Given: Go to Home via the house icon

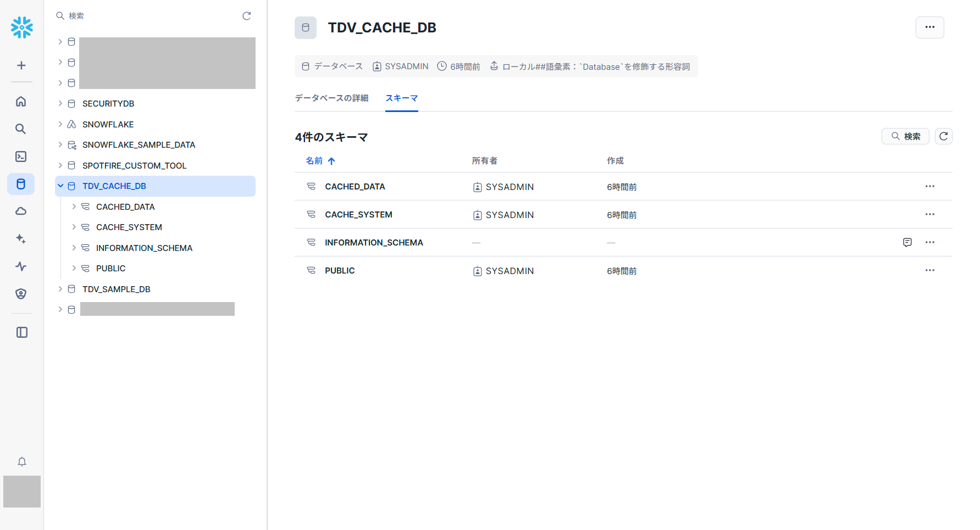Looking at the screenshot, I should (21, 102).
